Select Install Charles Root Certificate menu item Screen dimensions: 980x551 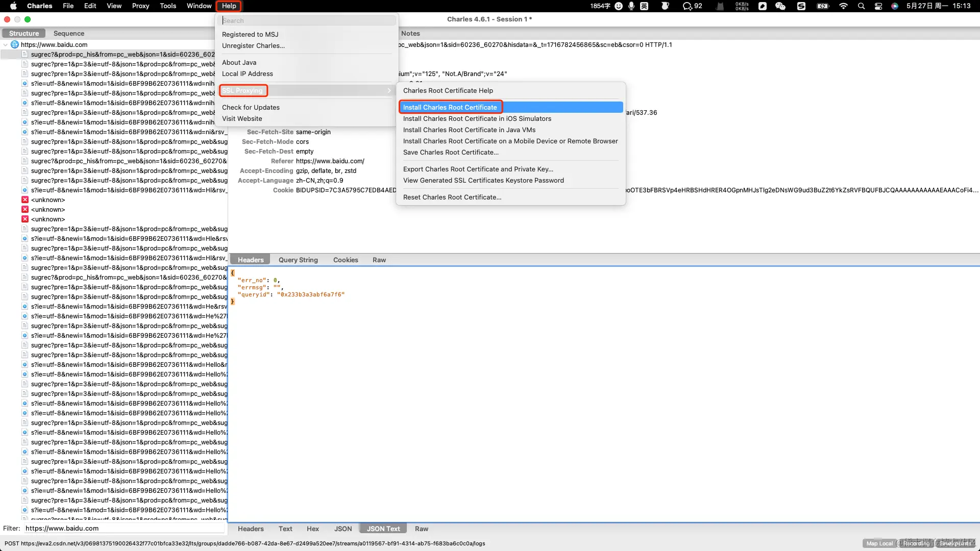click(x=450, y=107)
